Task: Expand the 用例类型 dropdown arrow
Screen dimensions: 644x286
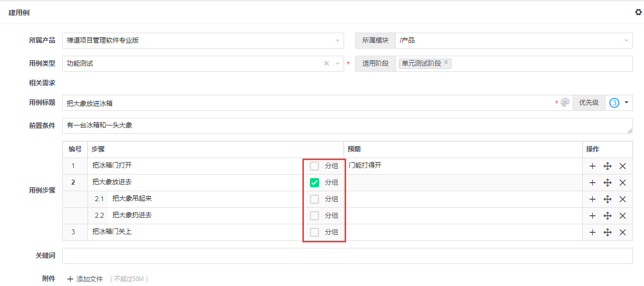Action: (x=338, y=64)
